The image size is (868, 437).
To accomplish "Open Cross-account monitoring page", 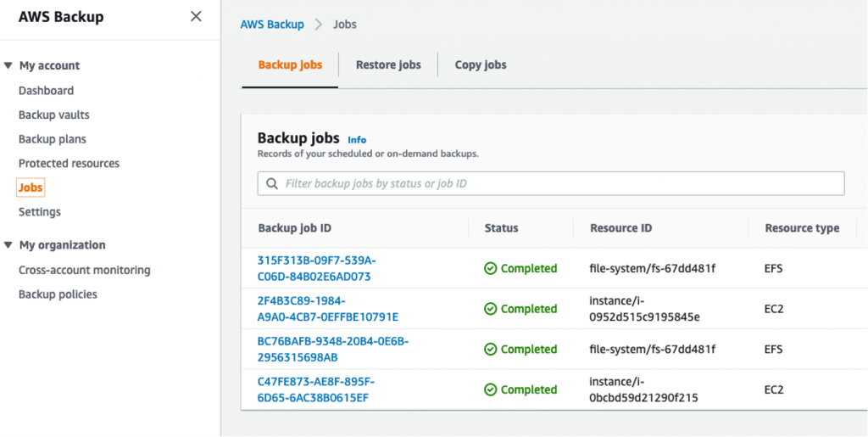I will tap(84, 270).
